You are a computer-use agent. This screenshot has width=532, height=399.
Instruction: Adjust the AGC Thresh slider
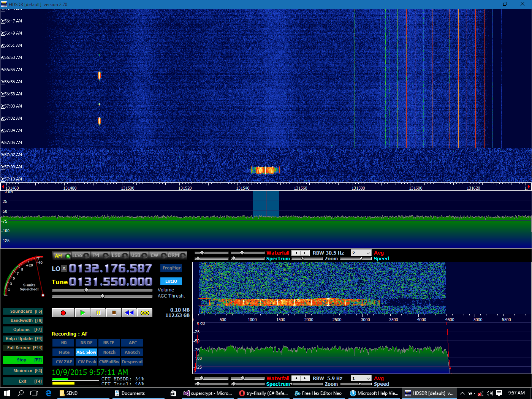click(x=102, y=296)
